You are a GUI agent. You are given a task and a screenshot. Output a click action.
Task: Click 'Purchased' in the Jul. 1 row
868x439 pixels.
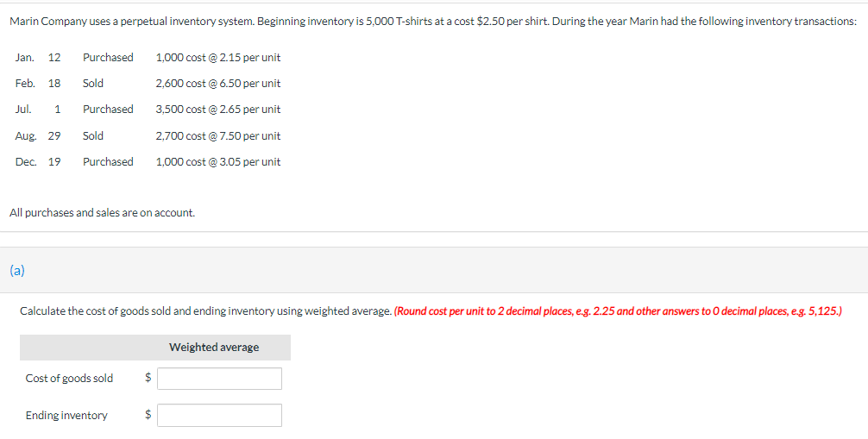108,110
